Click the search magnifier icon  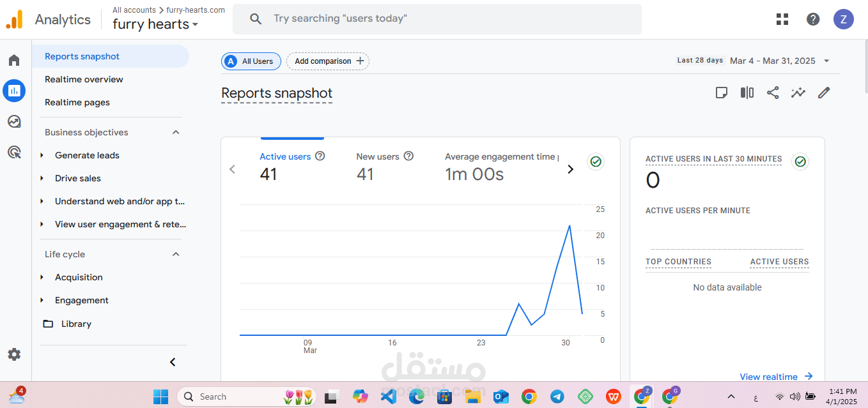(256, 19)
